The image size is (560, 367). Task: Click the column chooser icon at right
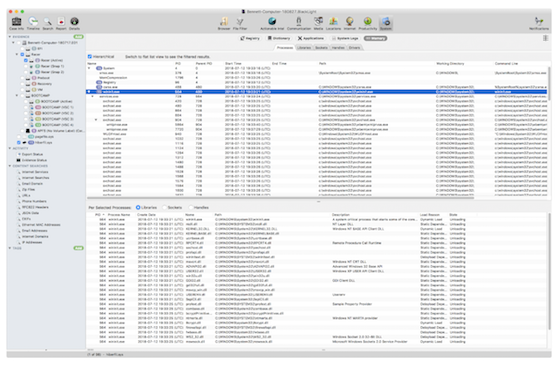point(545,38)
